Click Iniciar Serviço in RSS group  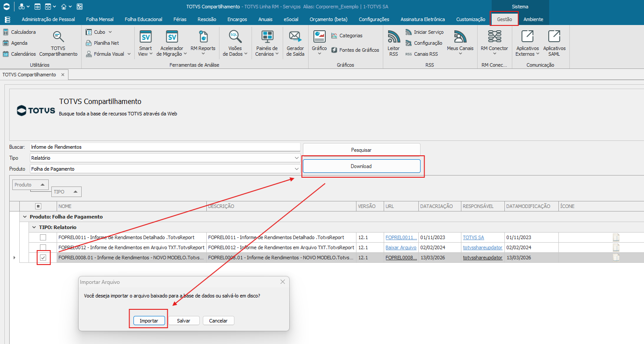tap(425, 32)
